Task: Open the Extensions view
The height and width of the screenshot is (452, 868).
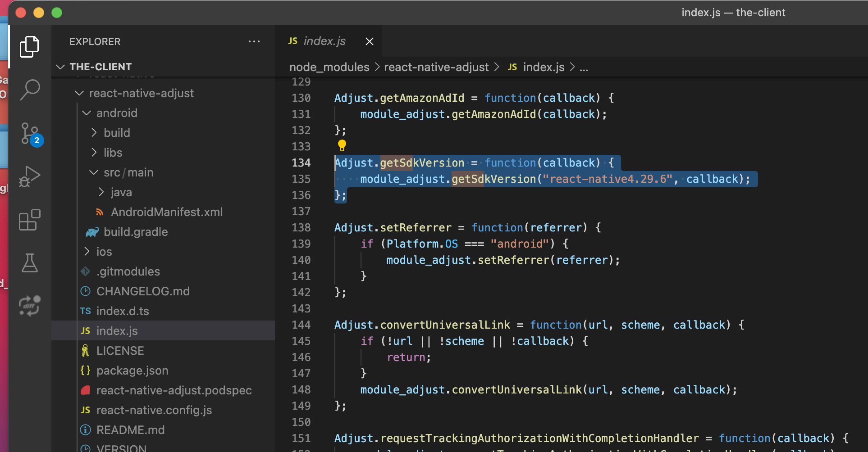Action: [29, 220]
